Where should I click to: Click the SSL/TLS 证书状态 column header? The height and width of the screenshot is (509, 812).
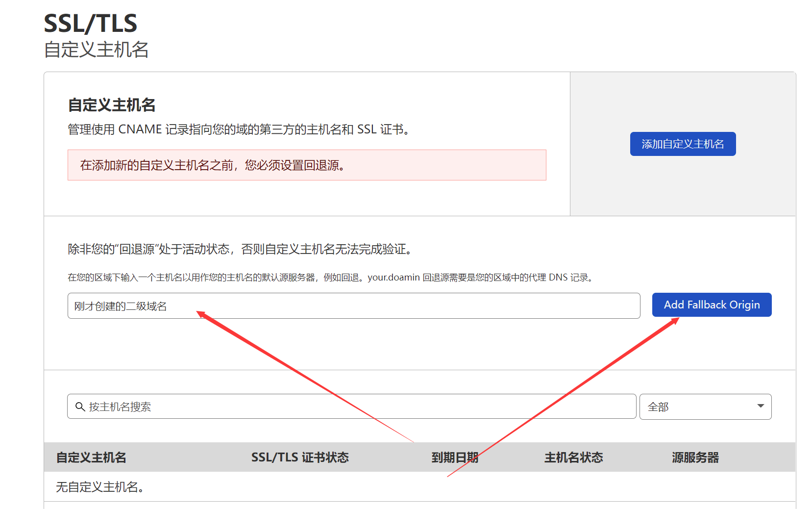click(x=300, y=457)
